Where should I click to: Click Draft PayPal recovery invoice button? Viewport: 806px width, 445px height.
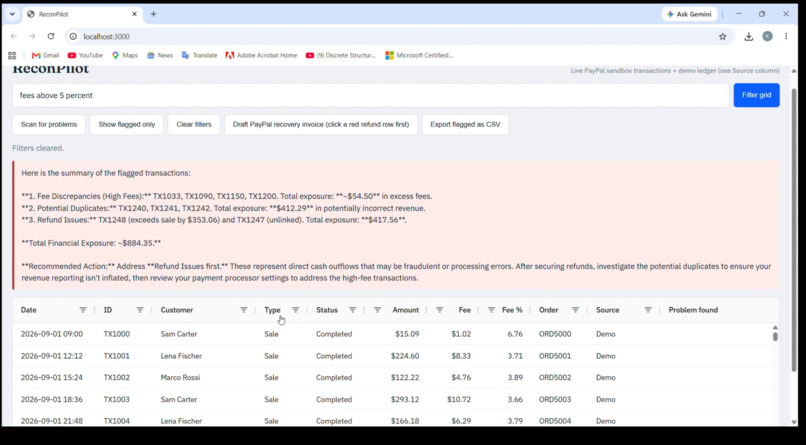point(321,124)
